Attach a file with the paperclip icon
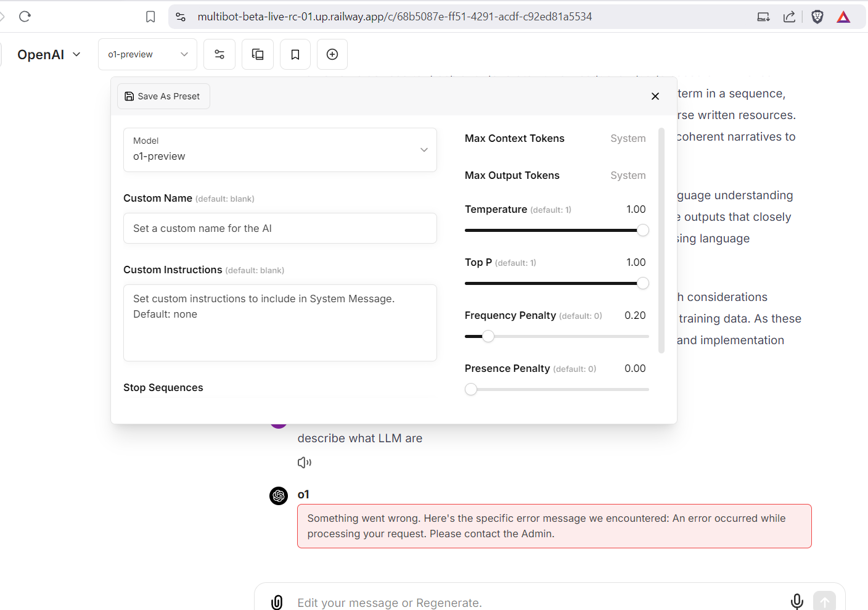This screenshot has width=868, height=610. pyautogui.click(x=277, y=602)
